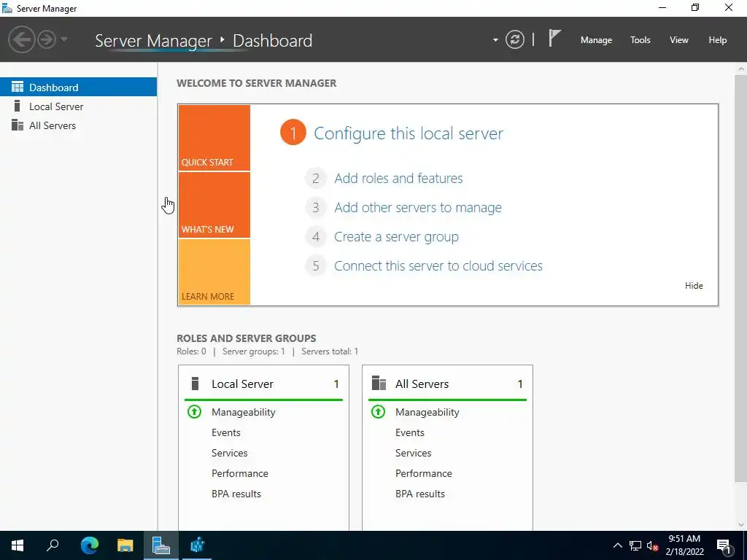Image resolution: width=747 pixels, height=560 pixels.
Task: Click Connect this server to cloud services
Action: (438, 265)
